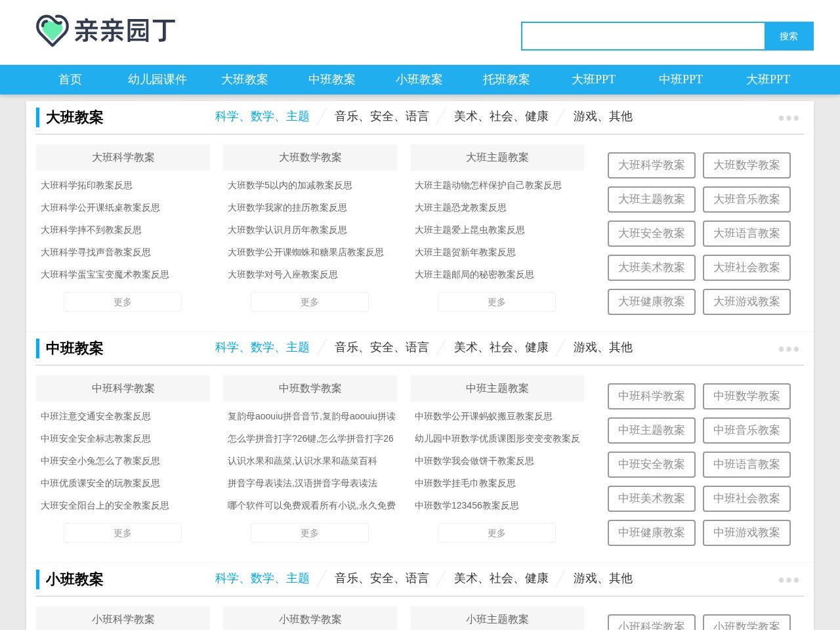Click the 亲亲园丁 heart logo icon
This screenshot has width=840, height=630.
coord(52,30)
